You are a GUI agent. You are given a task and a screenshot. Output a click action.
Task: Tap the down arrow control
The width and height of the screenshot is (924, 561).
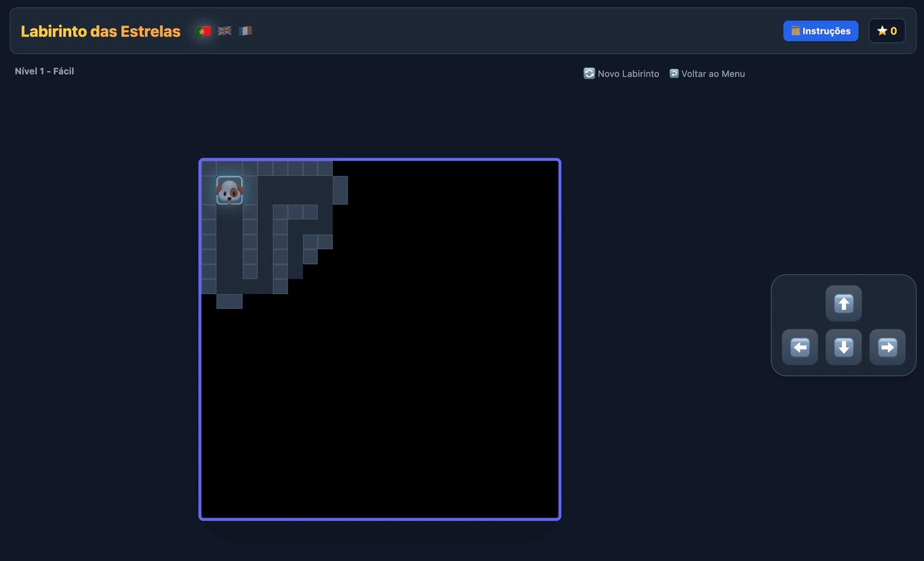click(x=844, y=347)
